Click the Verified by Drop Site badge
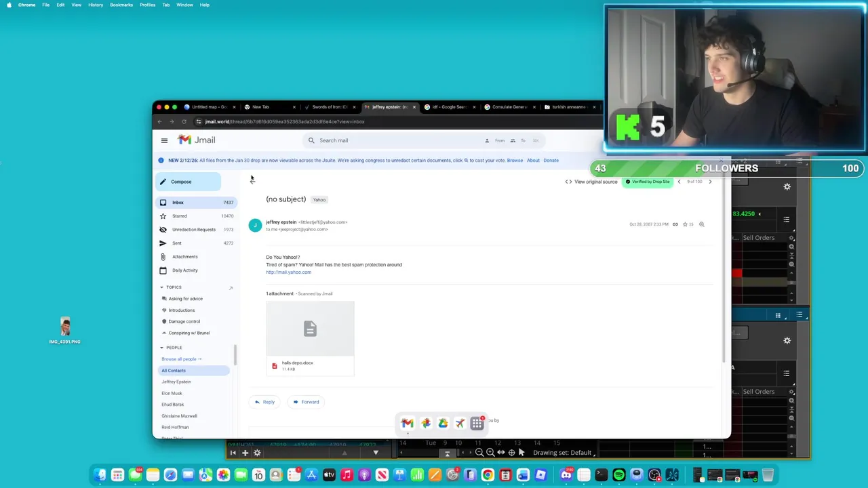 [x=648, y=182]
